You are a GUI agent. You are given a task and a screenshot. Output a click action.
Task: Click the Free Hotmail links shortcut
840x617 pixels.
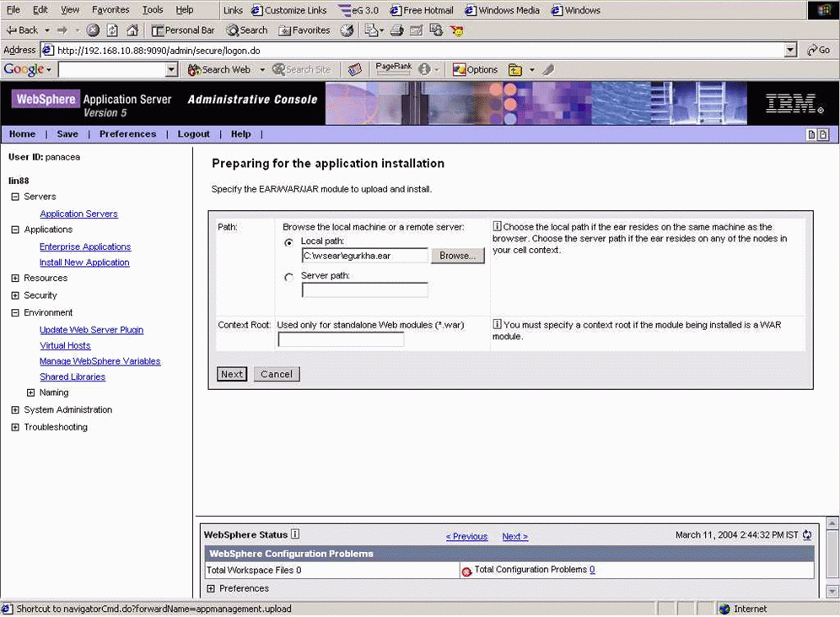click(x=422, y=10)
